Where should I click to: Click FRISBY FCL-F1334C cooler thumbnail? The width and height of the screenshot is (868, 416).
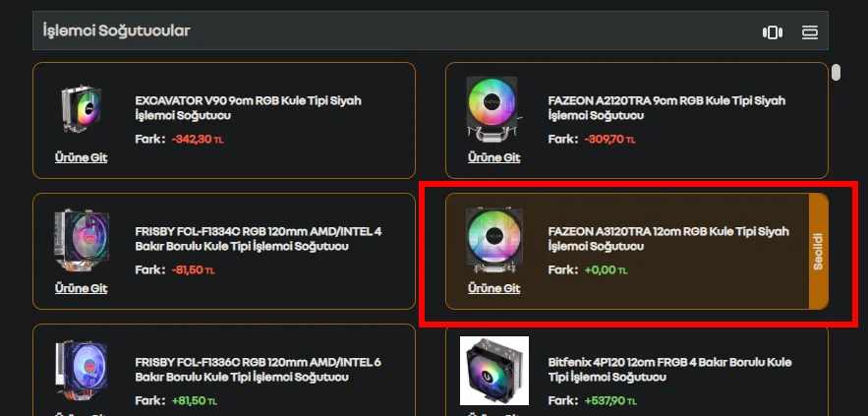[81, 240]
